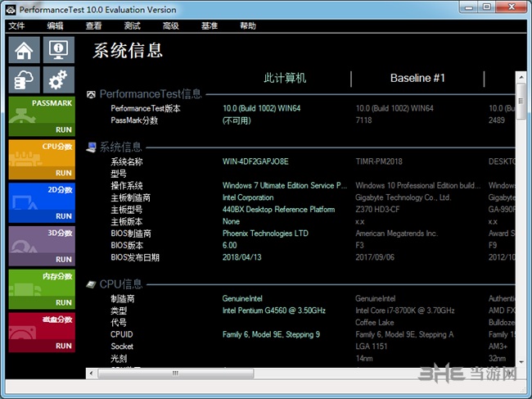The width and height of the screenshot is (532, 399).
Task: Select 440BX Desktop Reference Platform value
Action: click(x=278, y=210)
